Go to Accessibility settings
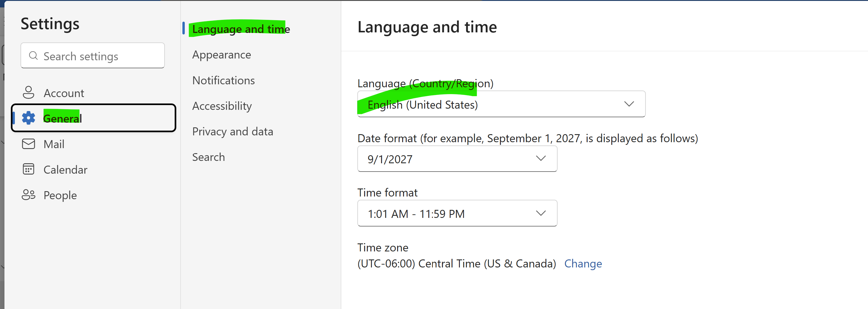The height and width of the screenshot is (309, 868). [222, 106]
